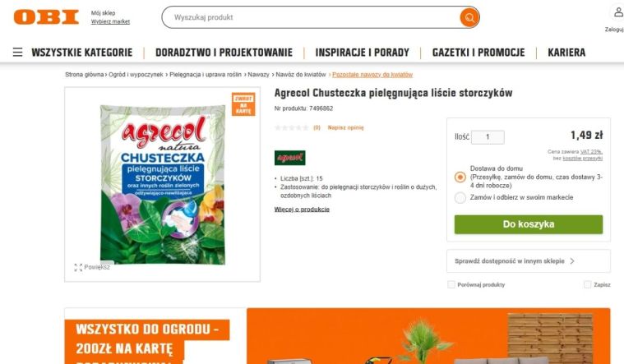The width and height of the screenshot is (624, 364).
Task: Check the Zapisz checkbox
Action: (x=587, y=284)
